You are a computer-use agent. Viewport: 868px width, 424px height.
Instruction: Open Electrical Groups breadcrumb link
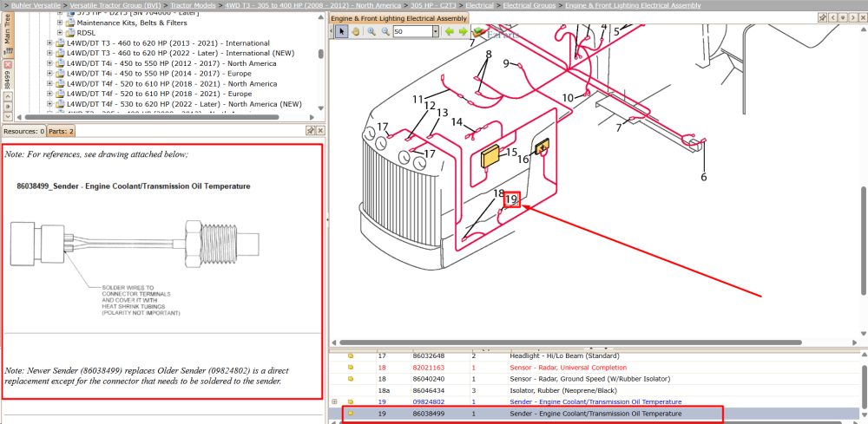pos(529,5)
